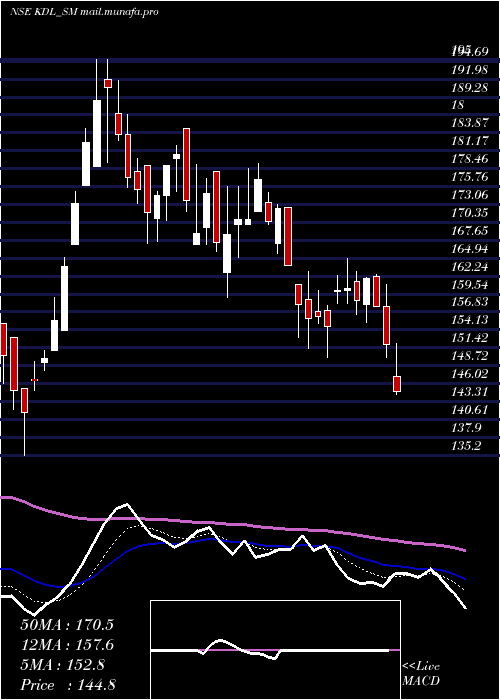Click the '12MA : 157.6' readout
This screenshot has height=700, width=500.
point(67,645)
